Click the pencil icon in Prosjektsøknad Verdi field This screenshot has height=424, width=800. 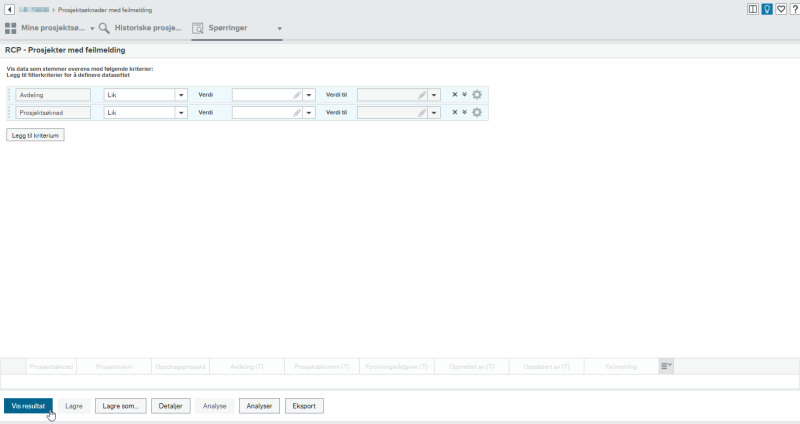click(x=296, y=113)
